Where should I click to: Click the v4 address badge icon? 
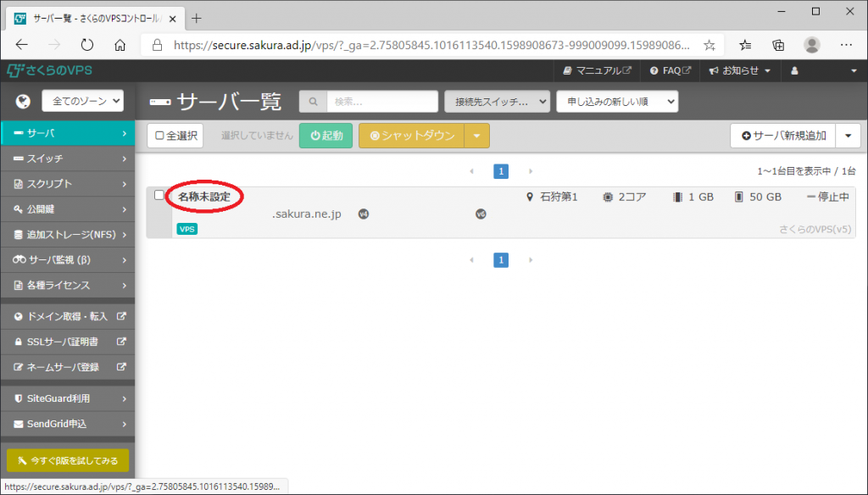click(x=363, y=214)
